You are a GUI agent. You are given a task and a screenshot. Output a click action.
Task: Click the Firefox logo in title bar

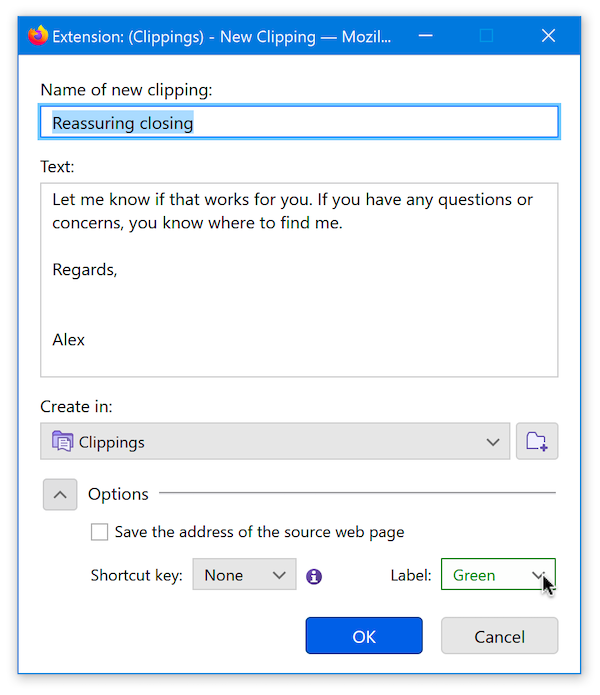click(x=38, y=35)
